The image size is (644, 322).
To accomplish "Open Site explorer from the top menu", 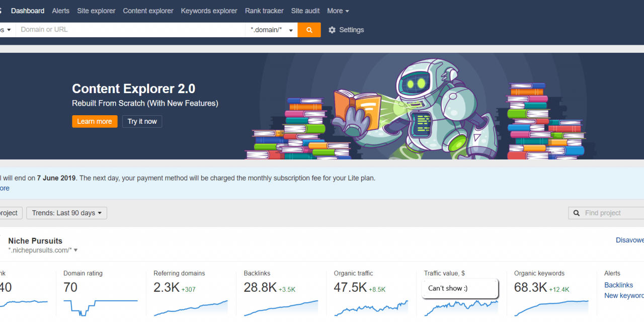I will click(x=96, y=11).
